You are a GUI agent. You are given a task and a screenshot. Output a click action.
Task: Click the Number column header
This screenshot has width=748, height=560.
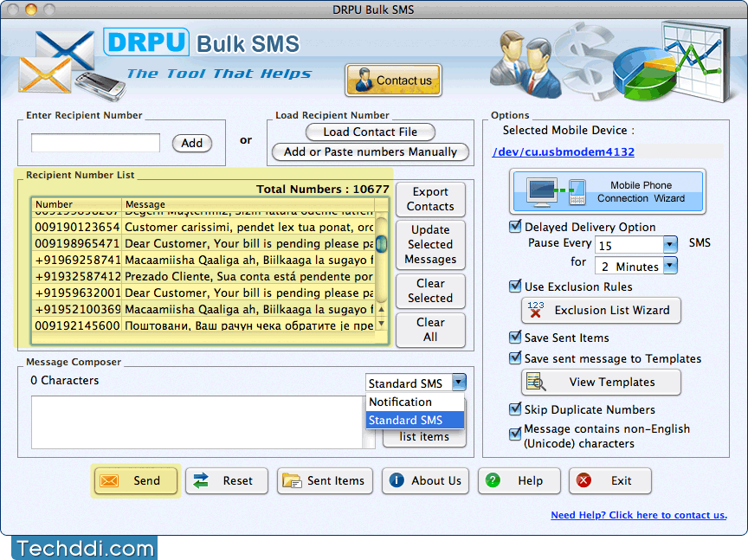[x=76, y=204]
